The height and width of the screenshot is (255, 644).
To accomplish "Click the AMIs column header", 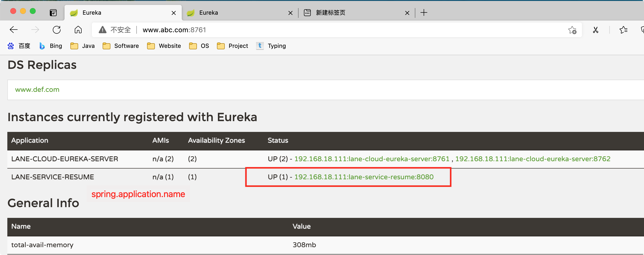I will coord(161,140).
